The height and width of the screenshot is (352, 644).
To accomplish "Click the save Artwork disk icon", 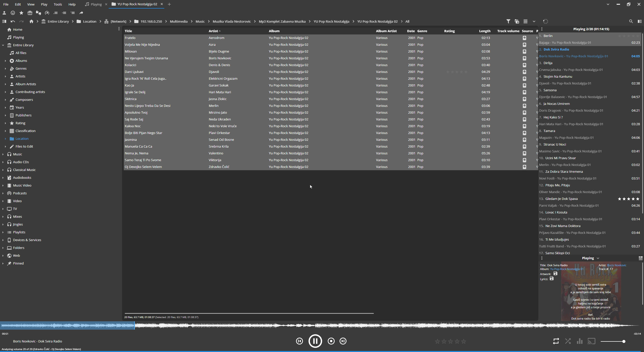I will point(555,274).
